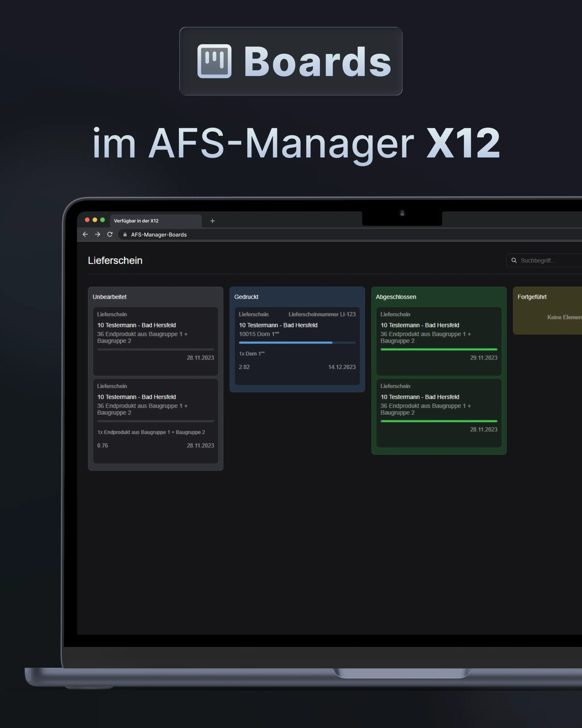Click the lock icon in address bar
The height and width of the screenshot is (728, 582).
[125, 234]
